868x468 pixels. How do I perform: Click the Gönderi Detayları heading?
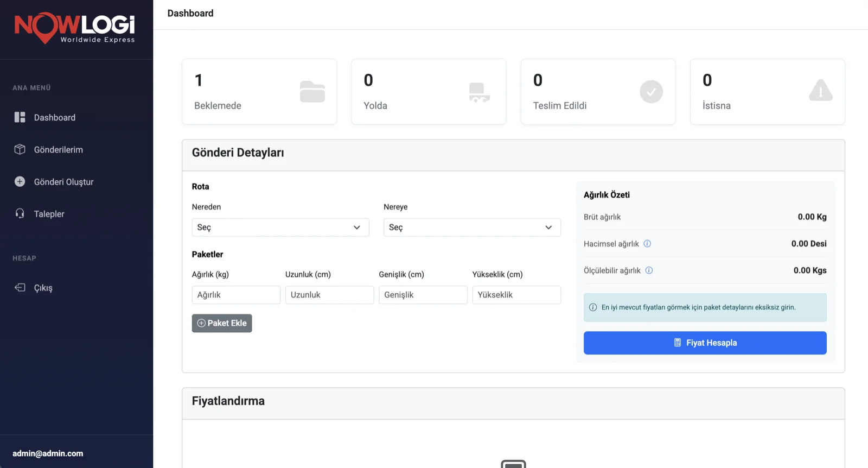pyautogui.click(x=238, y=153)
